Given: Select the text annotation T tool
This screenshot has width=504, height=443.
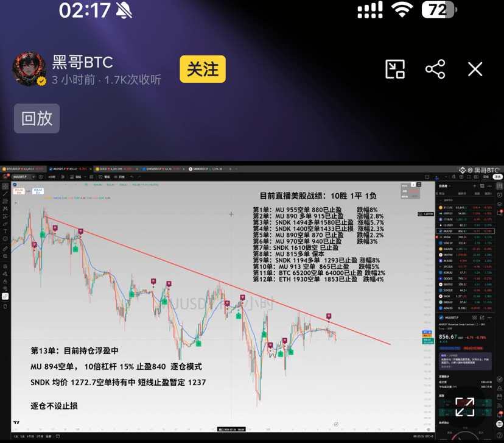Looking at the screenshot, I should point(5,232).
